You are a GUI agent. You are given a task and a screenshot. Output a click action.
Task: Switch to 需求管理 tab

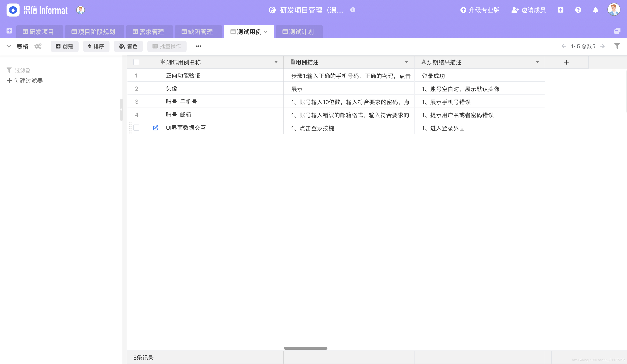pyautogui.click(x=149, y=32)
